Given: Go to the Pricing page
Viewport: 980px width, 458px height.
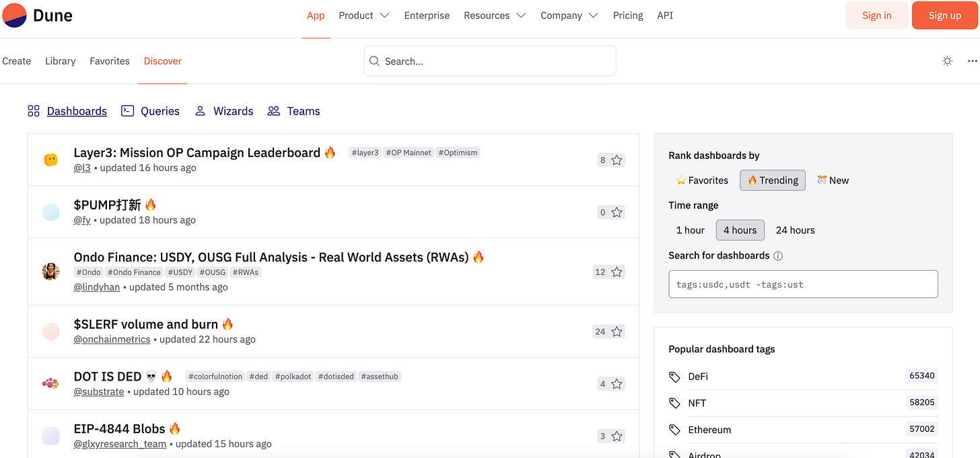Looking at the screenshot, I should click(x=628, y=15).
